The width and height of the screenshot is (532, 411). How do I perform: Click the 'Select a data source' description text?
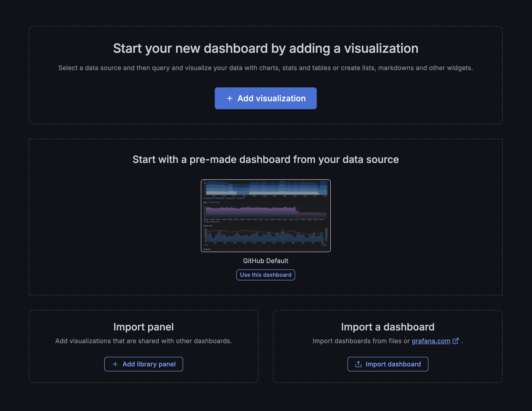[x=266, y=68]
